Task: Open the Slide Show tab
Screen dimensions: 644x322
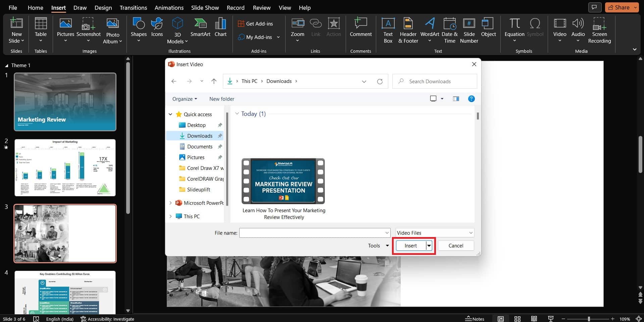Action: tap(205, 7)
